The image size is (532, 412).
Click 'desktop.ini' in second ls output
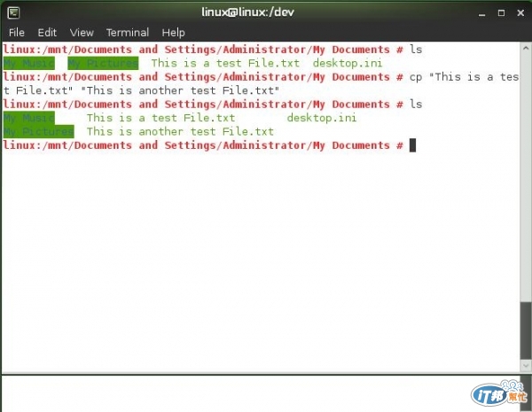[x=322, y=118]
